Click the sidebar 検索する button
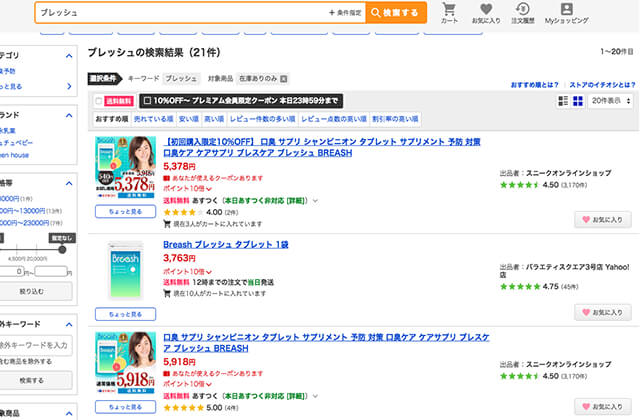Screen dimensions: 640x420 [x=36, y=380]
